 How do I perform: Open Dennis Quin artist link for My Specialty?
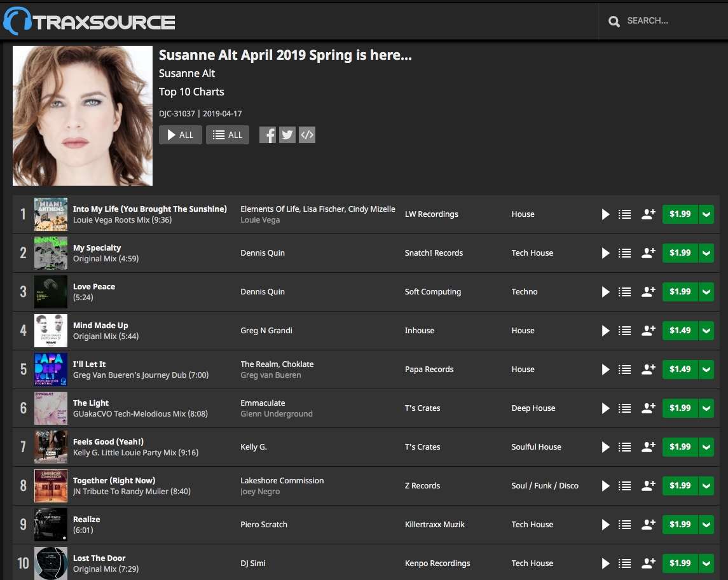click(263, 253)
